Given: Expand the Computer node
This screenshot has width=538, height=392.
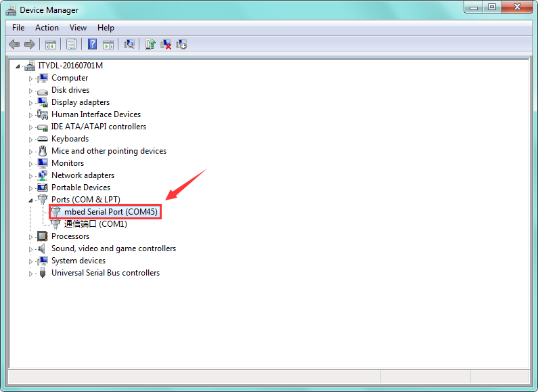Looking at the screenshot, I should [x=30, y=79].
